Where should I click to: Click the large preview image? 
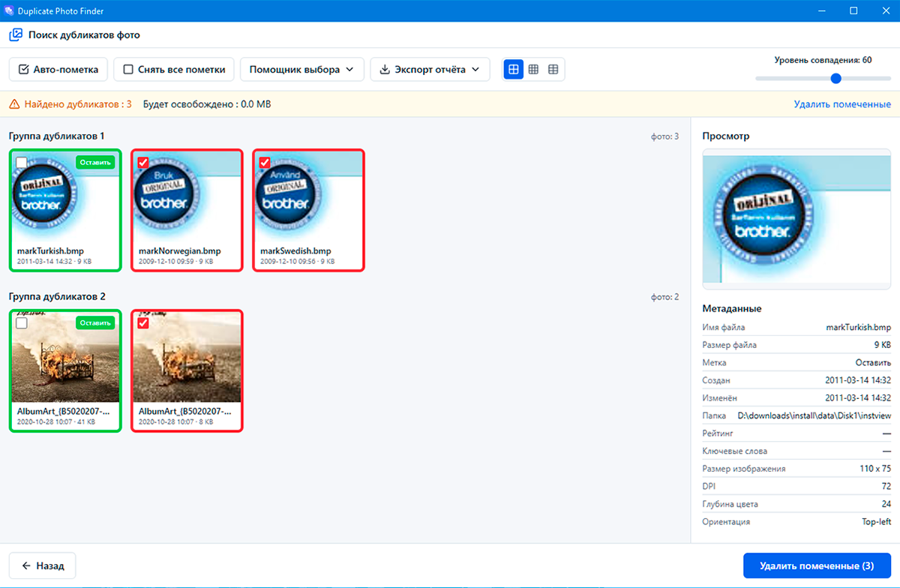click(796, 219)
